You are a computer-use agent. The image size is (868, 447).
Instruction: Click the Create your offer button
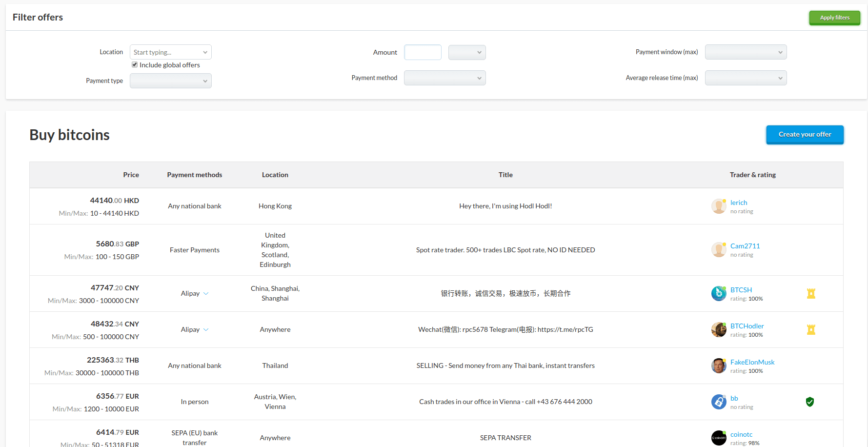[x=805, y=135]
